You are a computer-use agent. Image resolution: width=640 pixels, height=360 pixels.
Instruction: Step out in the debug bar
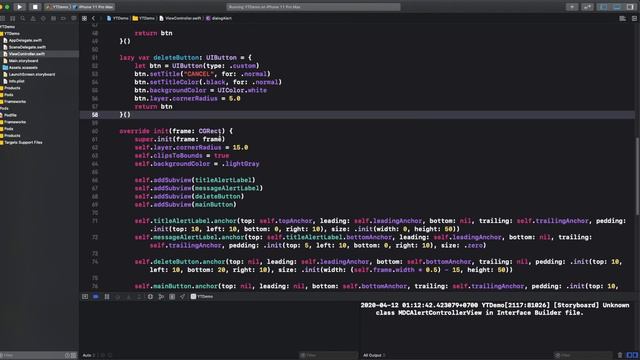point(139,297)
